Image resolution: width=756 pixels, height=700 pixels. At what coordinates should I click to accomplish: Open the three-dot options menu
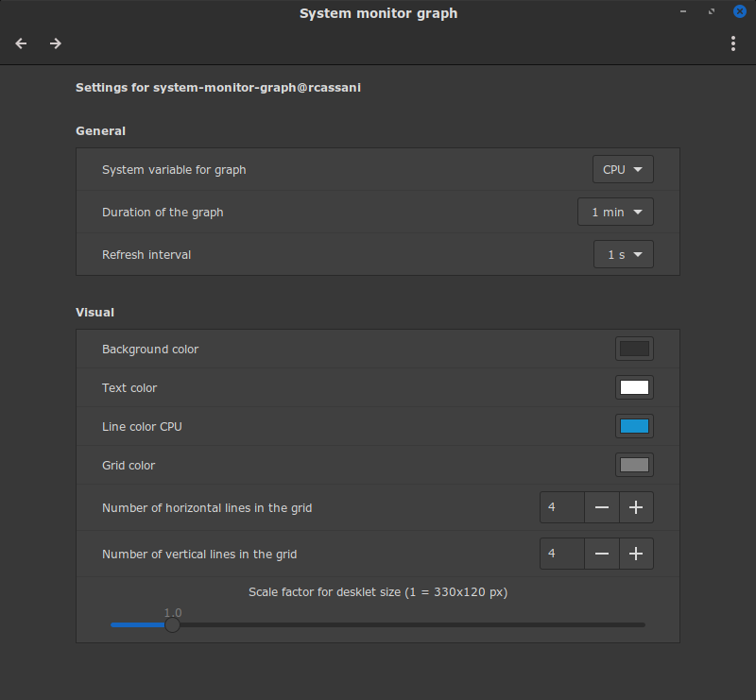(x=733, y=43)
